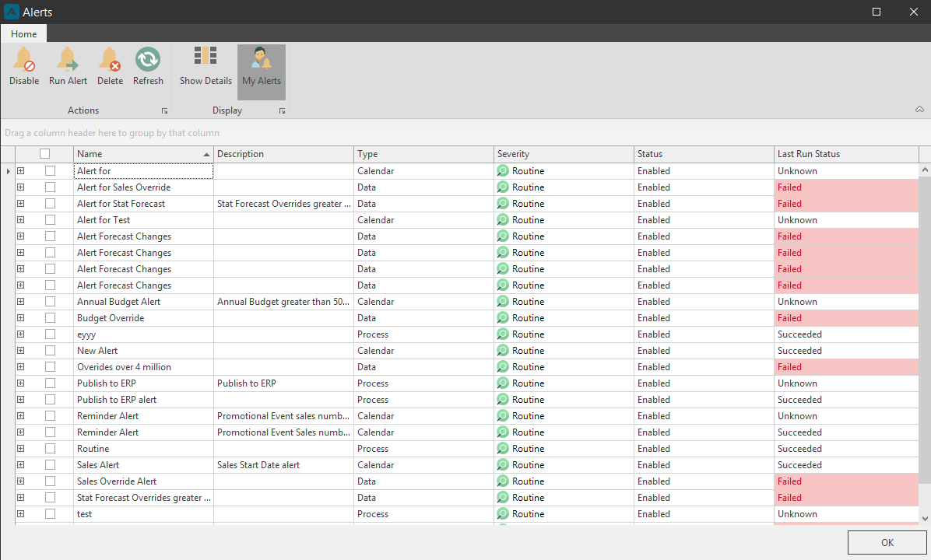Viewport: 931px width, 560px height.
Task: Open Actions group dialog launcher
Action: (164, 111)
